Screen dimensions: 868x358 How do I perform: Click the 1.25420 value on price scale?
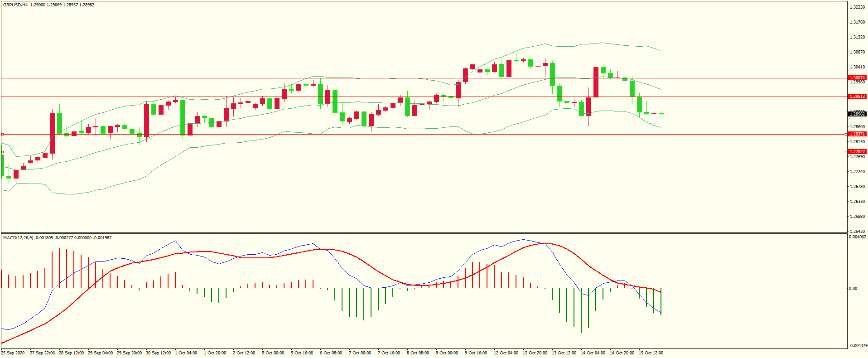click(858, 232)
